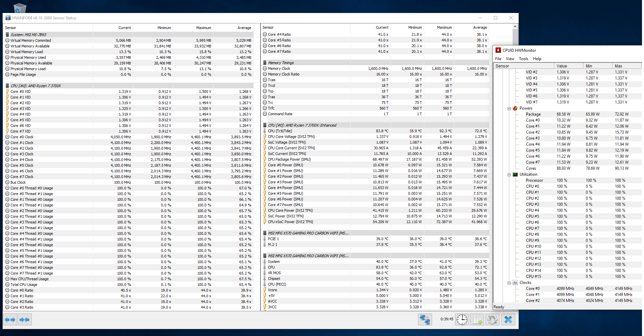Select the Chipset temperature row
This screenshot has width=644, height=336.
tap(375, 279)
